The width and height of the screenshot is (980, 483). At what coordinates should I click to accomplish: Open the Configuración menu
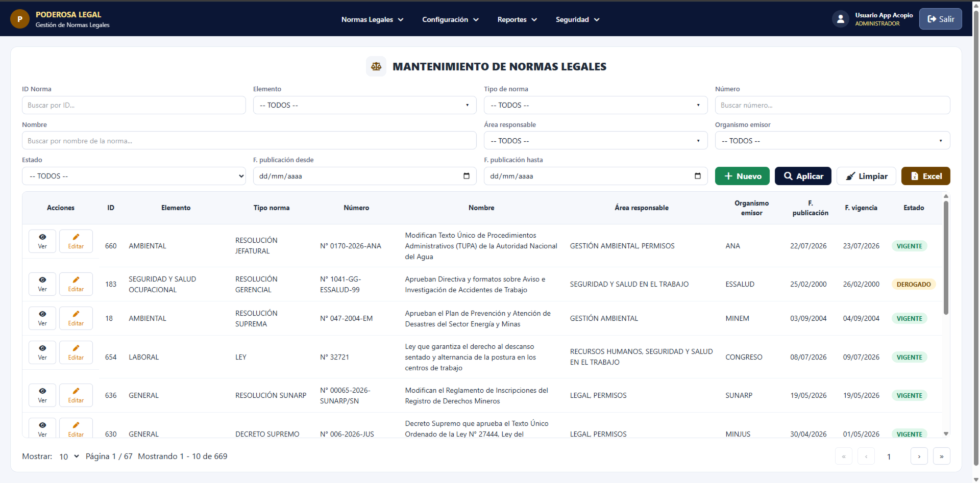coord(450,19)
